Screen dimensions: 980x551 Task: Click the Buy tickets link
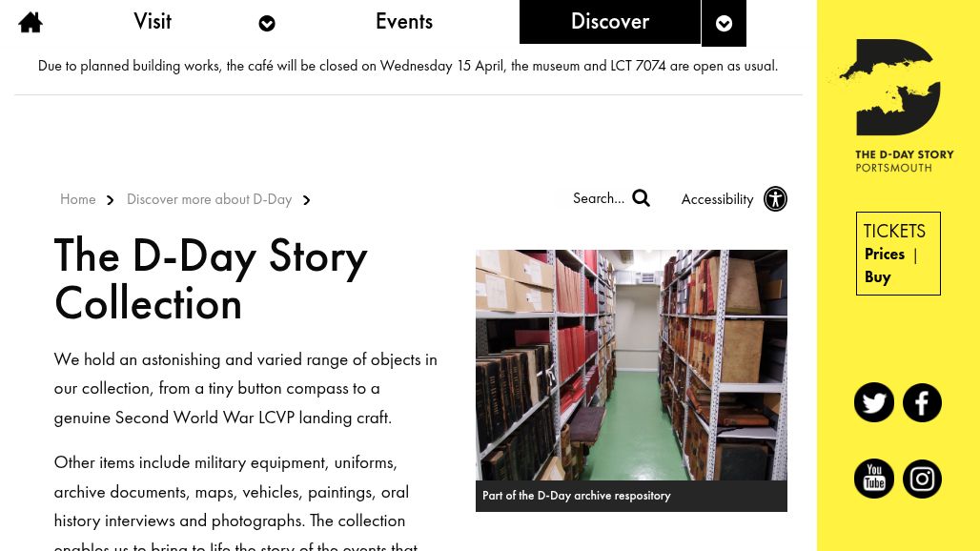click(x=877, y=276)
